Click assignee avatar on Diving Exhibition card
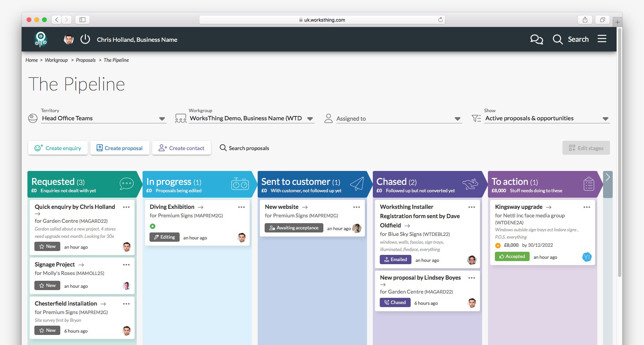This screenshot has height=345, width=644. click(242, 237)
